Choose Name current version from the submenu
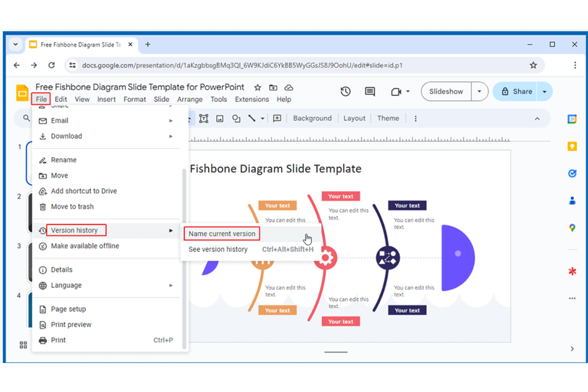The width and height of the screenshot is (588, 392). point(221,234)
